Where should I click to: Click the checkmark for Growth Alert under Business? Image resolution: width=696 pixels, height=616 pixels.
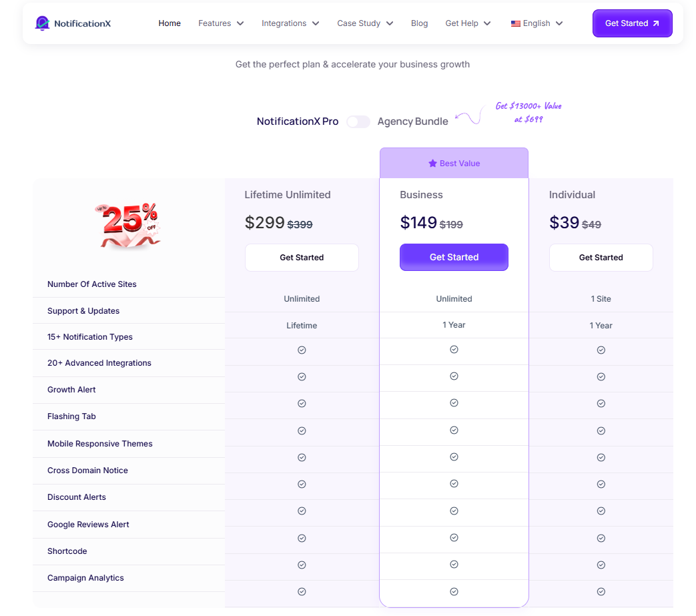click(454, 403)
